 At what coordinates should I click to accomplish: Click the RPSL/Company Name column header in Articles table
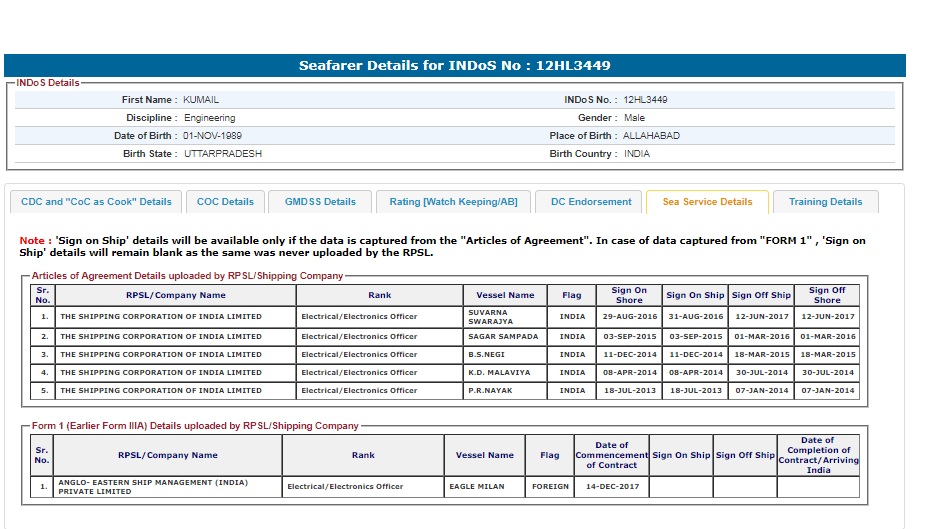175,295
